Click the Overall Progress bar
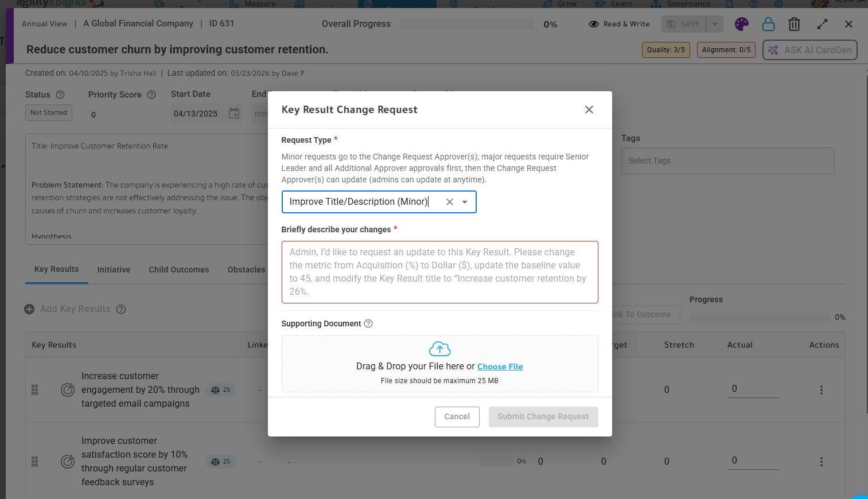Viewport: 868px width, 499px height. coord(467,24)
